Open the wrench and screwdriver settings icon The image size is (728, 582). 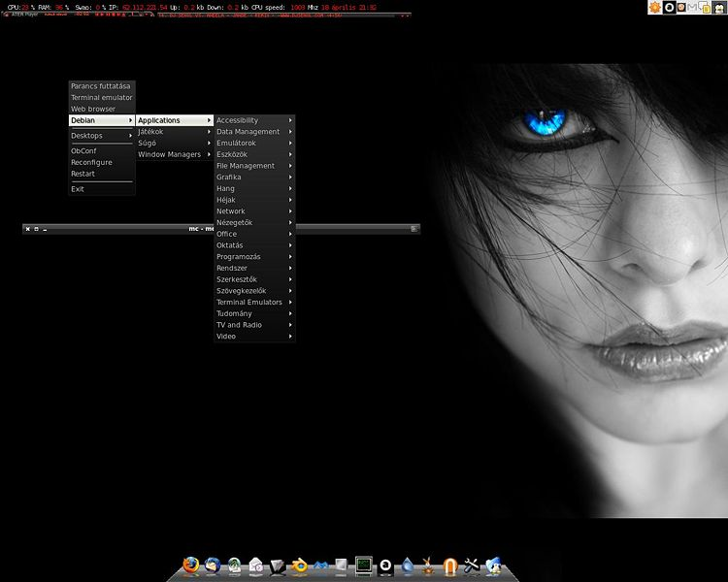[473, 565]
